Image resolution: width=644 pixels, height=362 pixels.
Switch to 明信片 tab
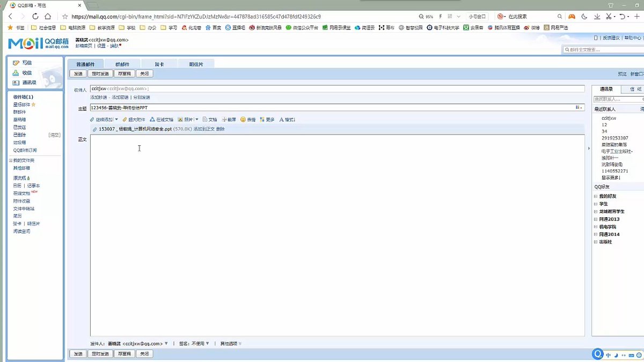point(196,64)
